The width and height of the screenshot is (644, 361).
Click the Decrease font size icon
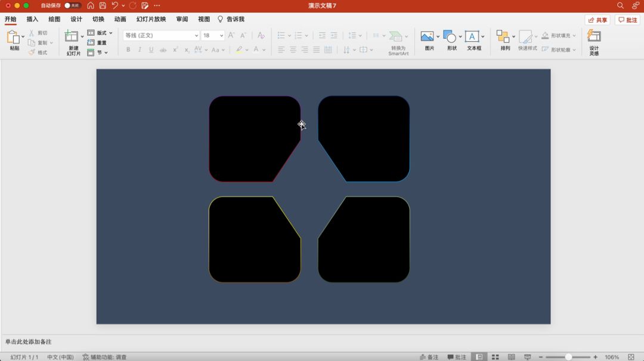click(243, 35)
